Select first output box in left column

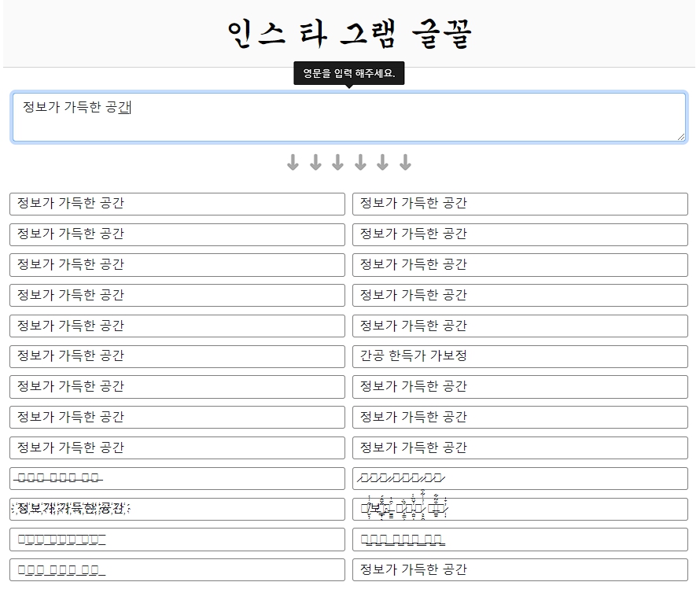coord(177,204)
